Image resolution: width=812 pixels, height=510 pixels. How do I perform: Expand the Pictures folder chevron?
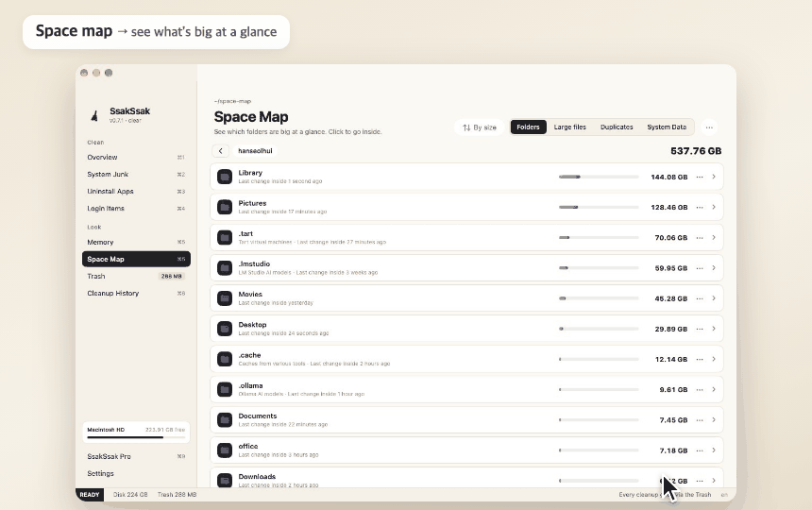714,207
